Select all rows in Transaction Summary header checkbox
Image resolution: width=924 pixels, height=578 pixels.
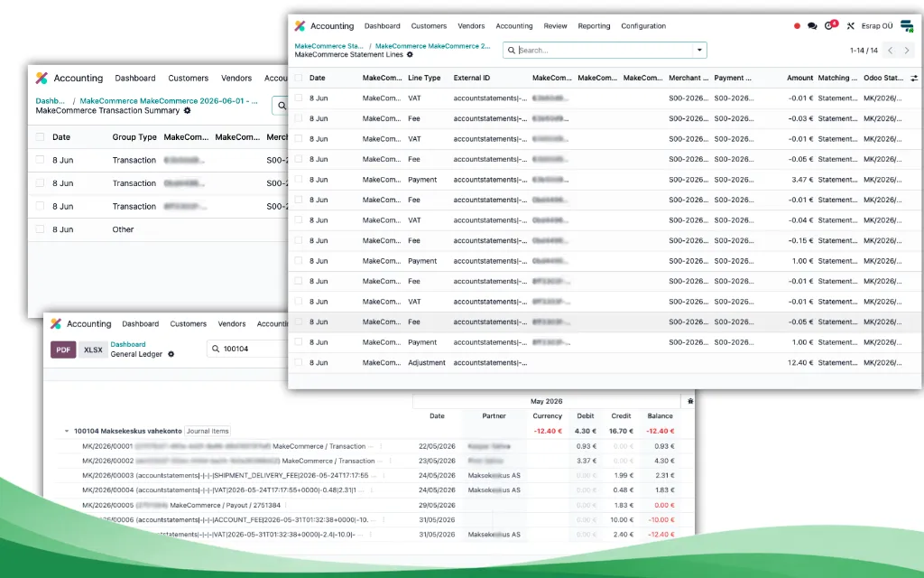[40, 137]
